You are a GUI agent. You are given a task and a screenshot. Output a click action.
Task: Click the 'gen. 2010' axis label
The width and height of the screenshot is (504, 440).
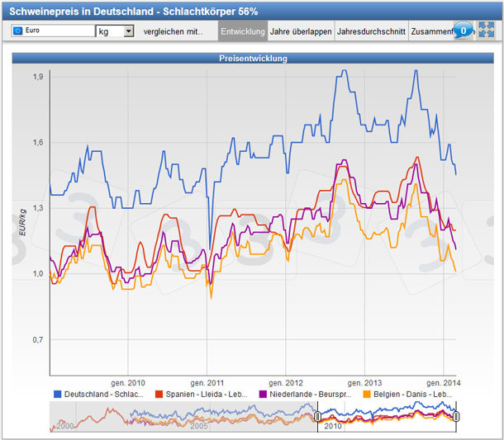(128, 383)
